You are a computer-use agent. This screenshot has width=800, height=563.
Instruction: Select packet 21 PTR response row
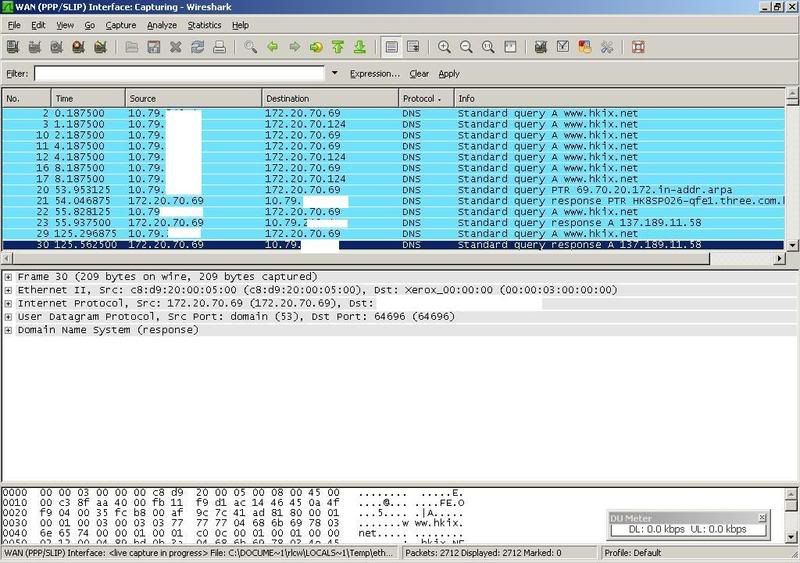tap(393, 201)
